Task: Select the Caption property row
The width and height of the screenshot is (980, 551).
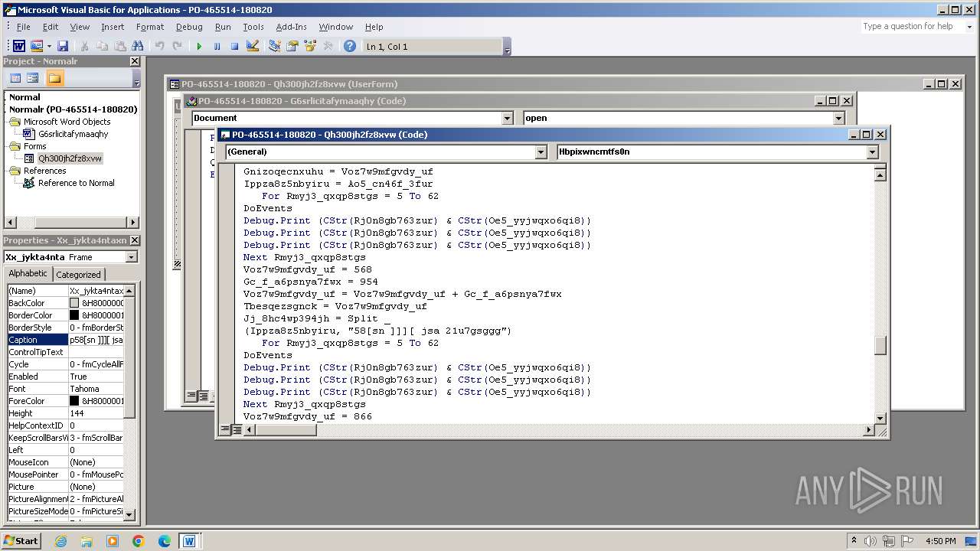Action: [x=65, y=340]
